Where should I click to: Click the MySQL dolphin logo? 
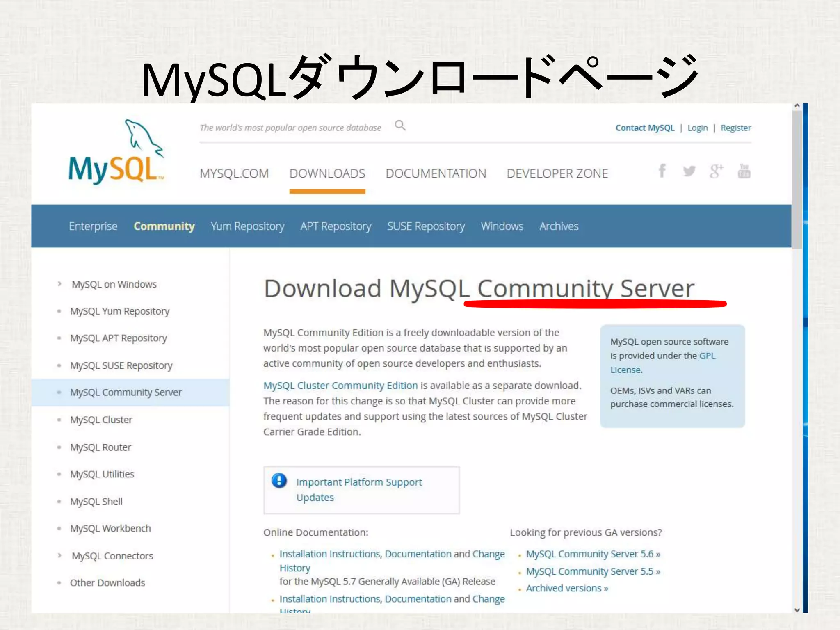coord(116,152)
